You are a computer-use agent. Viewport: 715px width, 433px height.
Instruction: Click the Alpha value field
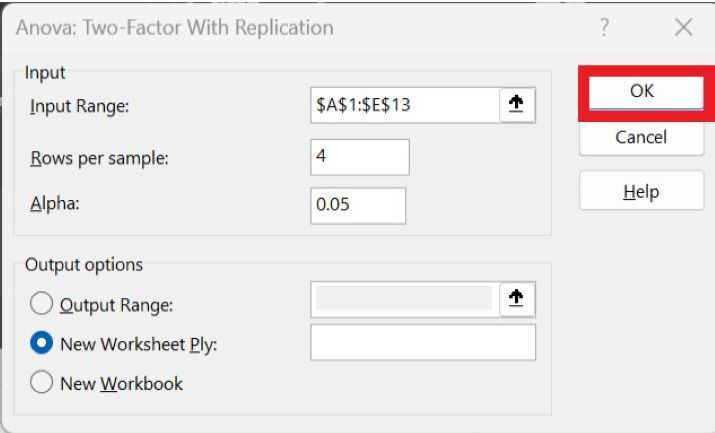(x=358, y=205)
